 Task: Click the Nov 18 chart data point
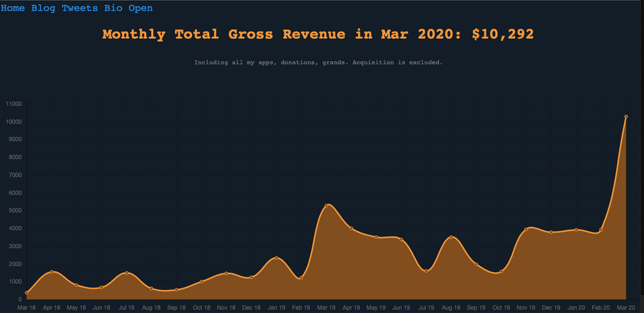[x=226, y=273]
